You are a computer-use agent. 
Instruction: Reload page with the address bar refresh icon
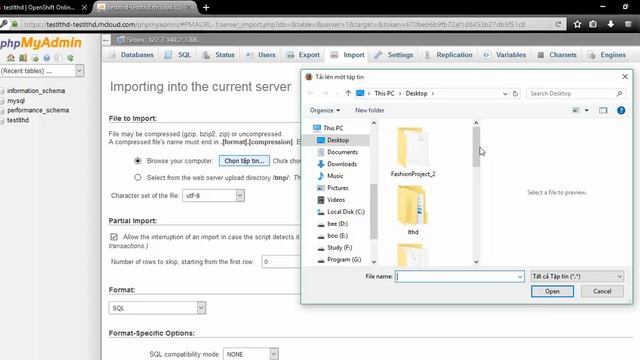tap(558, 24)
